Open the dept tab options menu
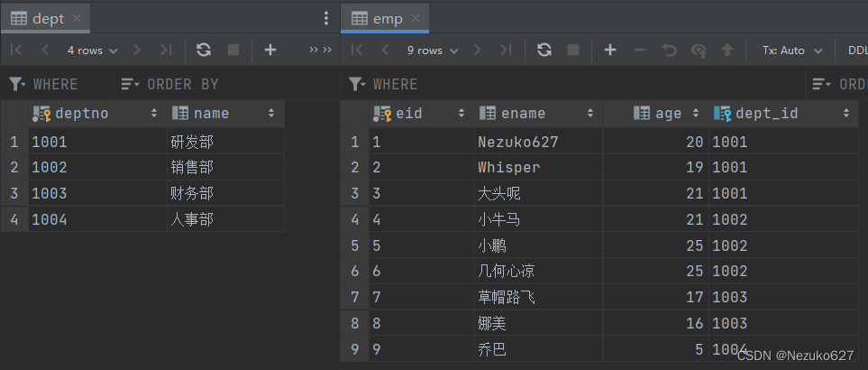The width and height of the screenshot is (868, 370). pyautogui.click(x=326, y=18)
